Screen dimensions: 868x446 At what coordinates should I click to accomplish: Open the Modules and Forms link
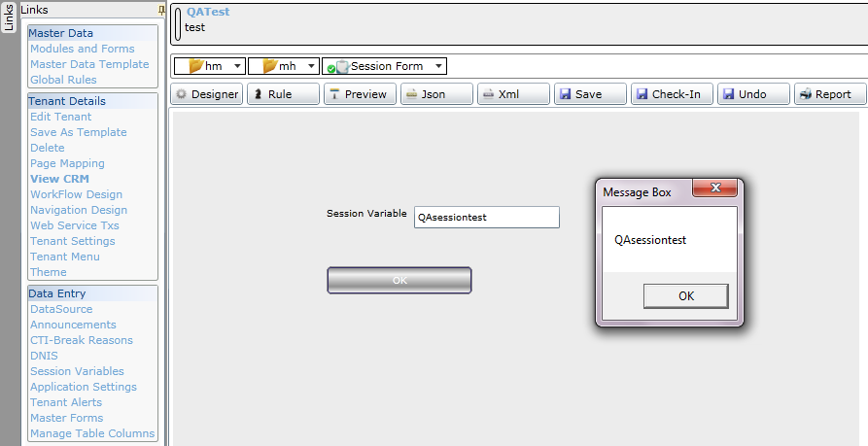point(83,49)
